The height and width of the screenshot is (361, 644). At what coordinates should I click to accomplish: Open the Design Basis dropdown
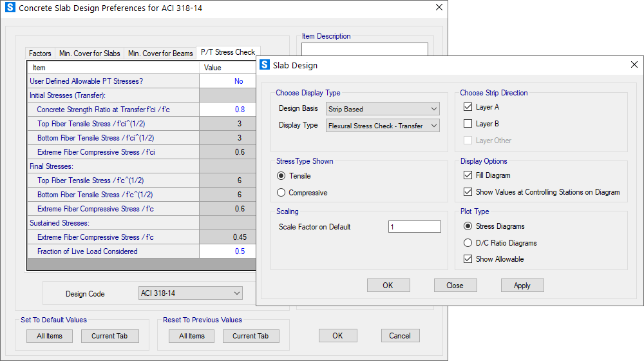pos(383,109)
